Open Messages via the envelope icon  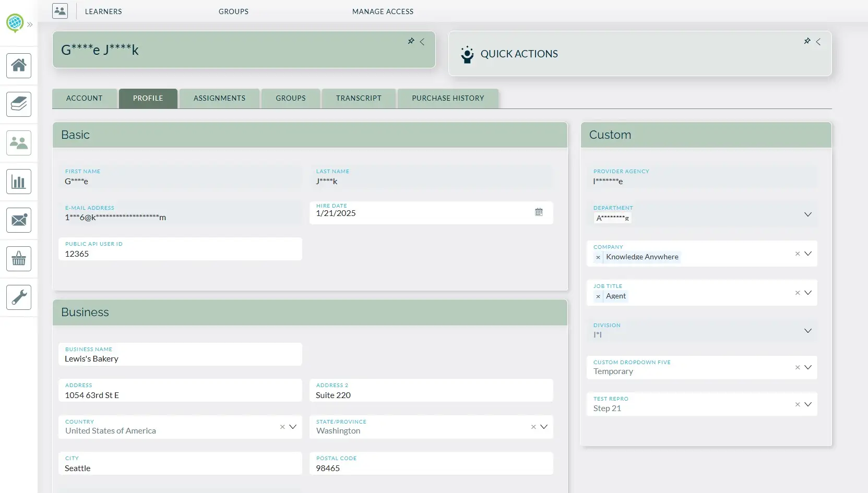click(x=19, y=220)
